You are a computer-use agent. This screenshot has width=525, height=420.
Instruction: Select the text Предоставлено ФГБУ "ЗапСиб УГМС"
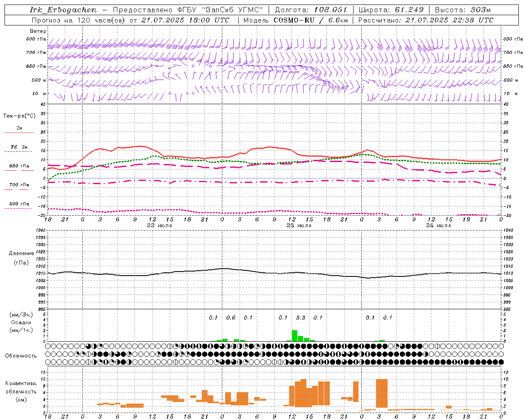(x=188, y=10)
